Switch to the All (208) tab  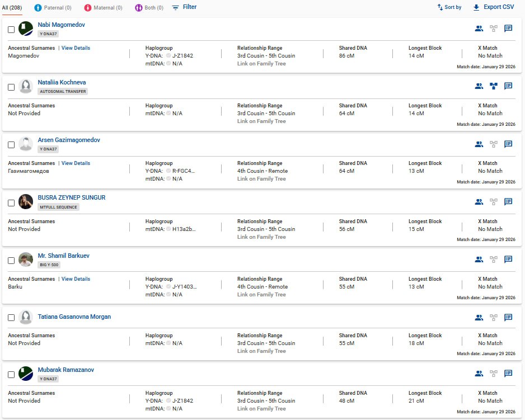(12, 7)
